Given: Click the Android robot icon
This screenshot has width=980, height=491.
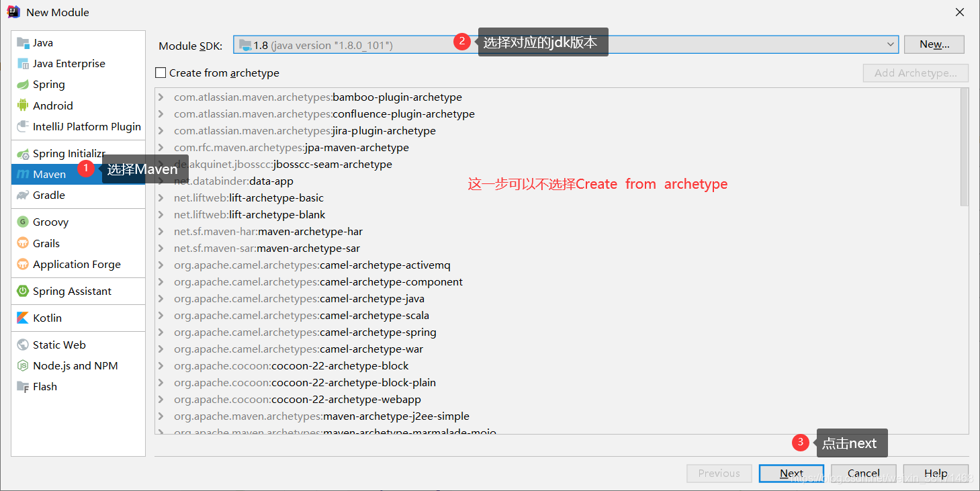Looking at the screenshot, I should click(x=23, y=105).
